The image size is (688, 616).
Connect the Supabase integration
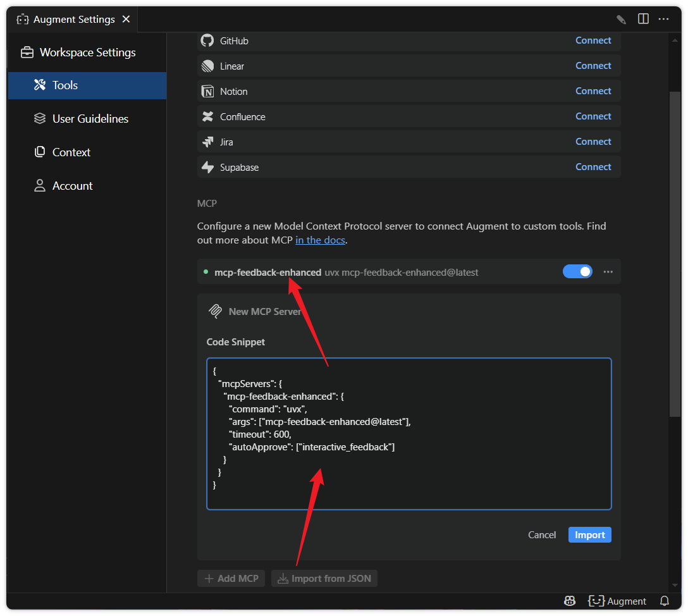click(x=593, y=167)
